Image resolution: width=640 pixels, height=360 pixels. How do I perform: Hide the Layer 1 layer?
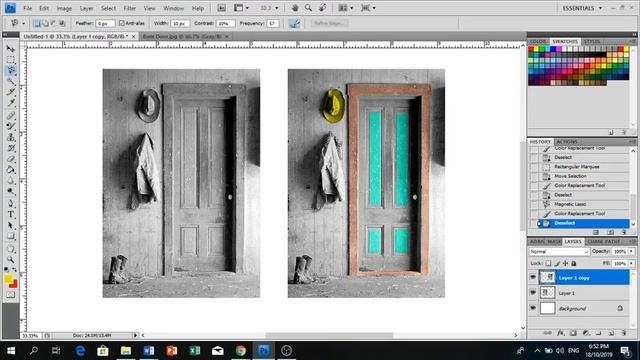coord(533,293)
